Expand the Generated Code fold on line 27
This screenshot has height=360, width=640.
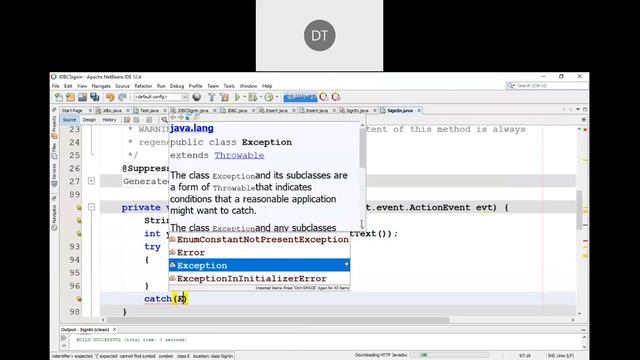pos(91,181)
